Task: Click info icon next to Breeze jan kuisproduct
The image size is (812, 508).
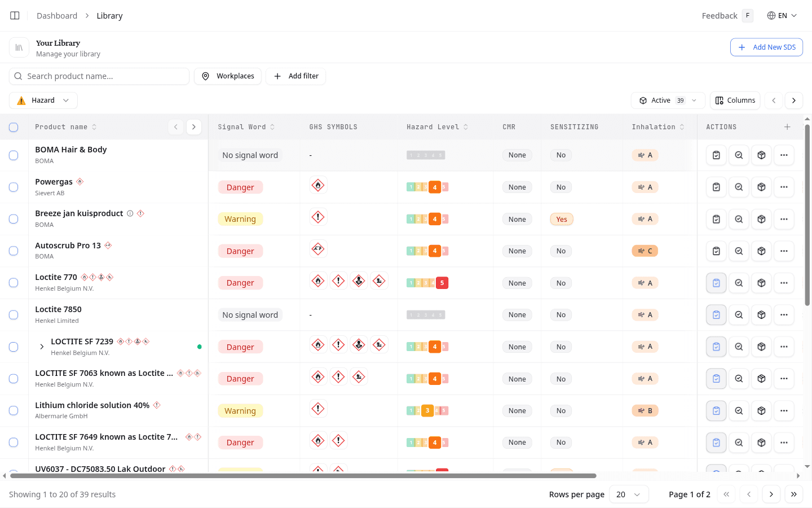Action: (x=130, y=213)
